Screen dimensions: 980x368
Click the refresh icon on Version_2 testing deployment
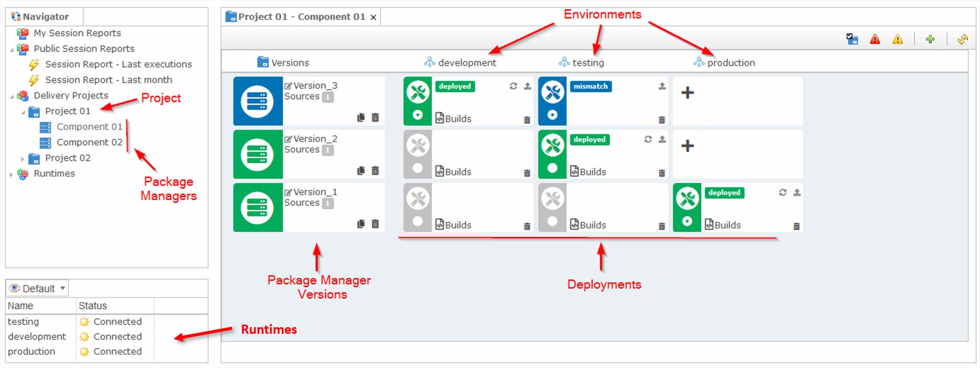648,139
